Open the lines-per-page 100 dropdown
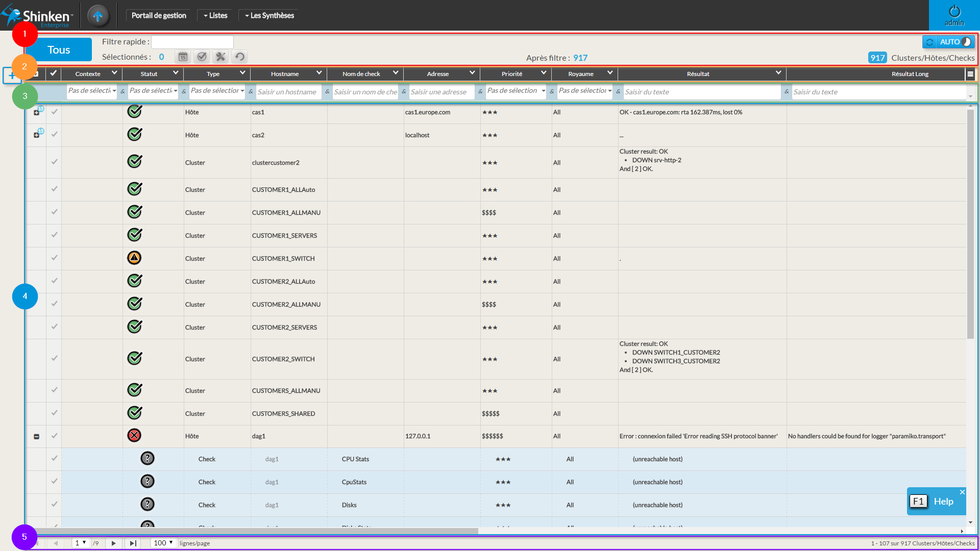This screenshot has width=980, height=551. coord(164,543)
